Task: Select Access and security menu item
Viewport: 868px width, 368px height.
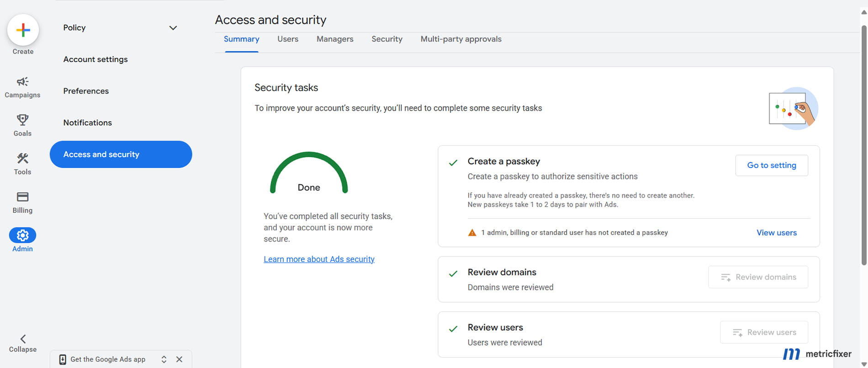Action: [x=121, y=155]
